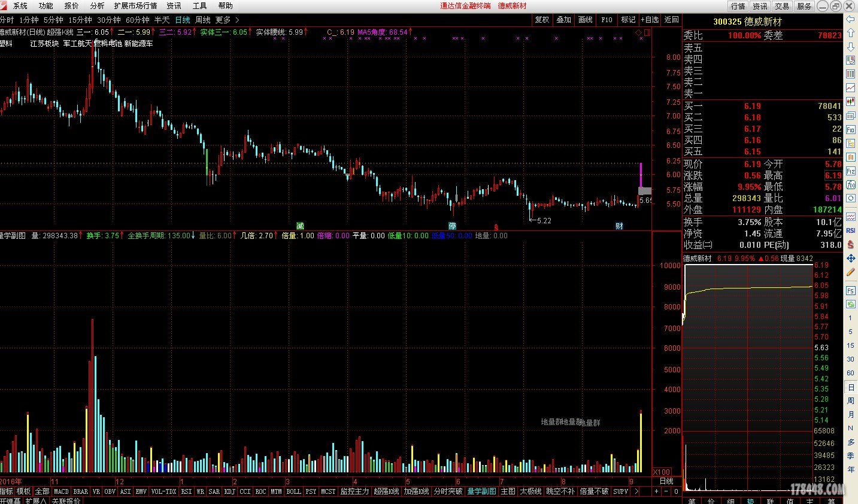Click the application logo in the title bar
Image resolution: width=858 pixels, height=504 pixels.
4,5
